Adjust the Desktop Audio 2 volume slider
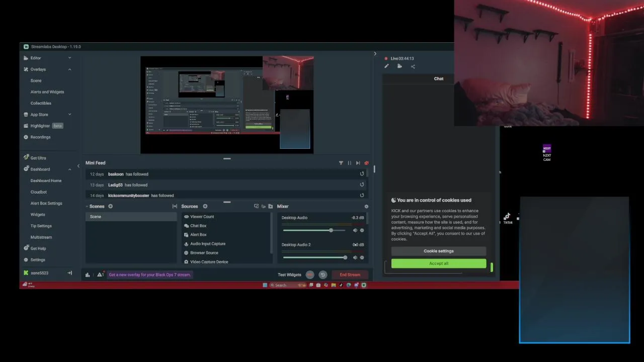This screenshot has width=644, height=362. 314,257
